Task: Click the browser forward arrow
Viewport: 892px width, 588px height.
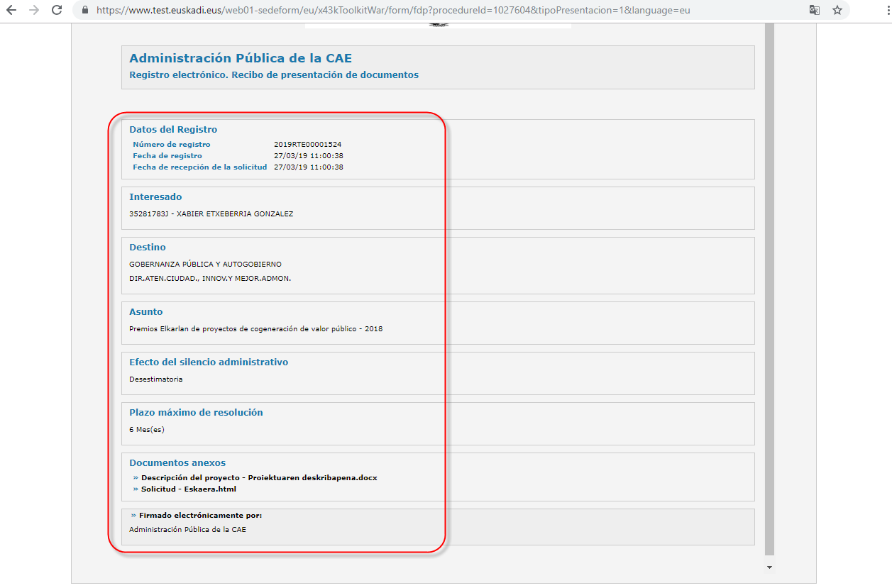Action: point(34,11)
